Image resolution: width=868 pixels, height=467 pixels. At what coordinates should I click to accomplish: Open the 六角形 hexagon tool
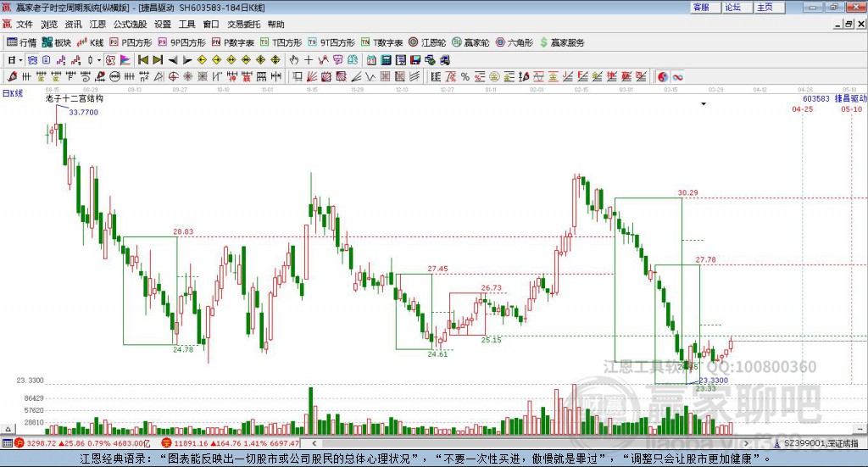(x=515, y=42)
